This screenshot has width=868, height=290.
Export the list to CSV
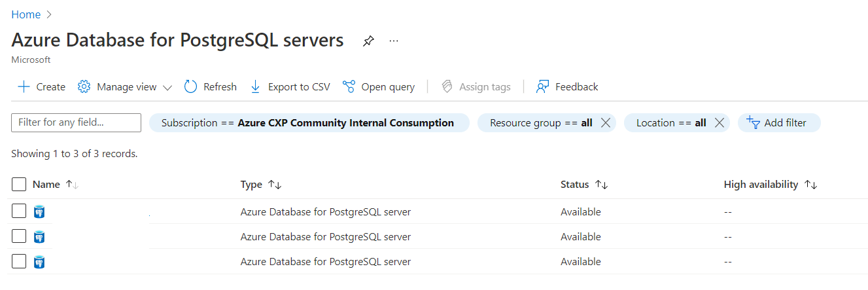290,86
